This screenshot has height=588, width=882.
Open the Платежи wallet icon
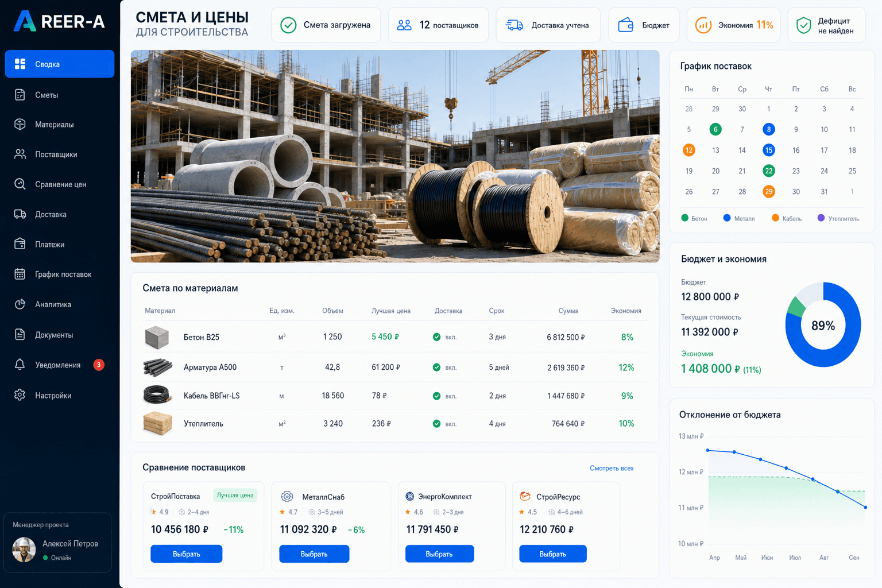point(20,244)
